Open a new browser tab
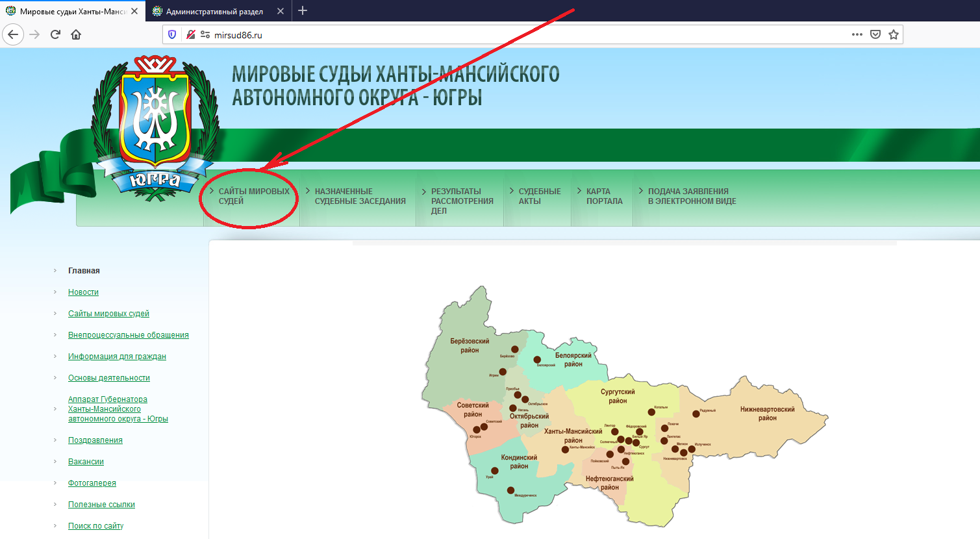The height and width of the screenshot is (539, 980). [303, 10]
